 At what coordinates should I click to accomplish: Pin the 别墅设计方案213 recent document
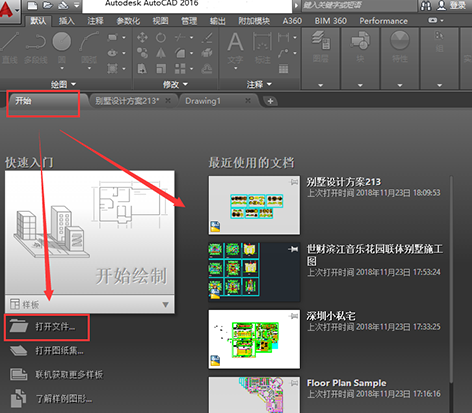(x=293, y=182)
